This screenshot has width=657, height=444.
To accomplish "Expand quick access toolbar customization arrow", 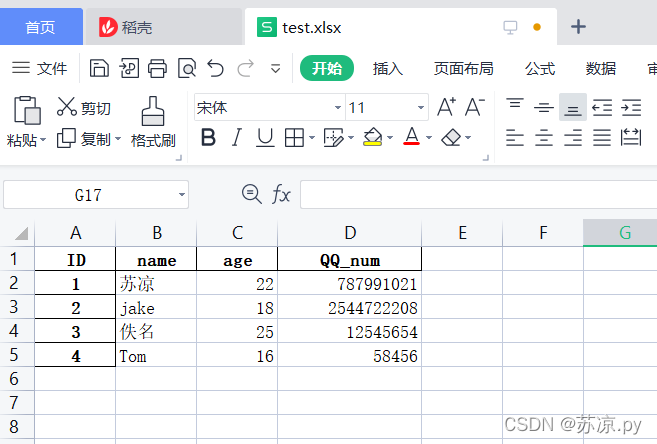I will pos(275,68).
